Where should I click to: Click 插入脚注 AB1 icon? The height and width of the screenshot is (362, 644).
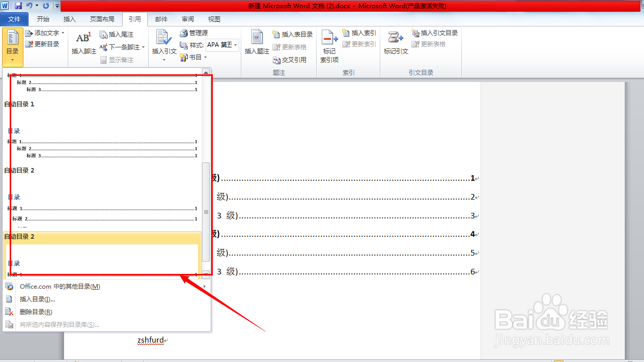(83, 39)
